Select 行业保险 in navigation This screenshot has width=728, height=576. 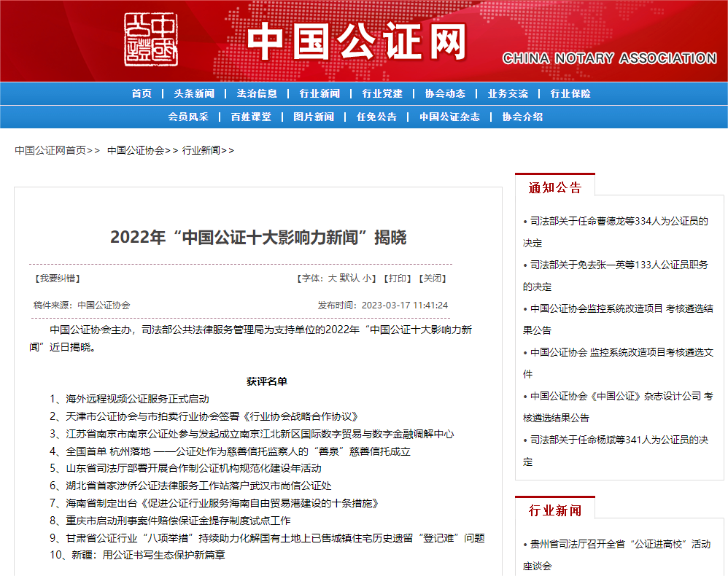pyautogui.click(x=570, y=93)
